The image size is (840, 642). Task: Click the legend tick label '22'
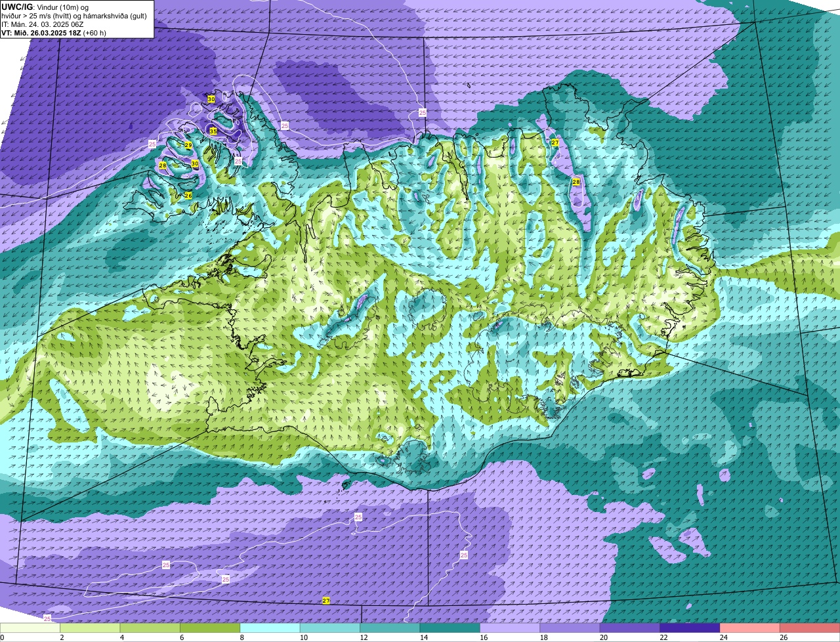662,637
